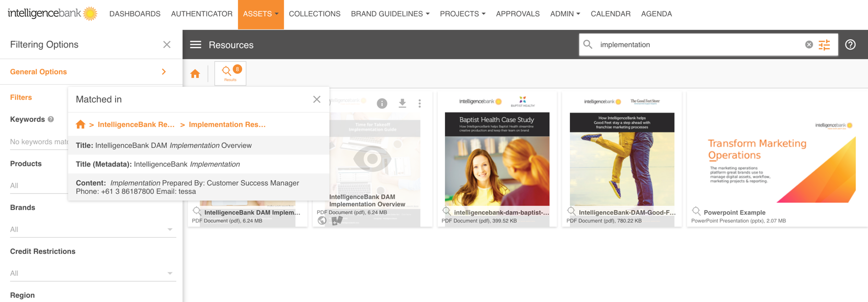868x302 pixels.
Task: Click the Region filter label
Action: point(22,295)
